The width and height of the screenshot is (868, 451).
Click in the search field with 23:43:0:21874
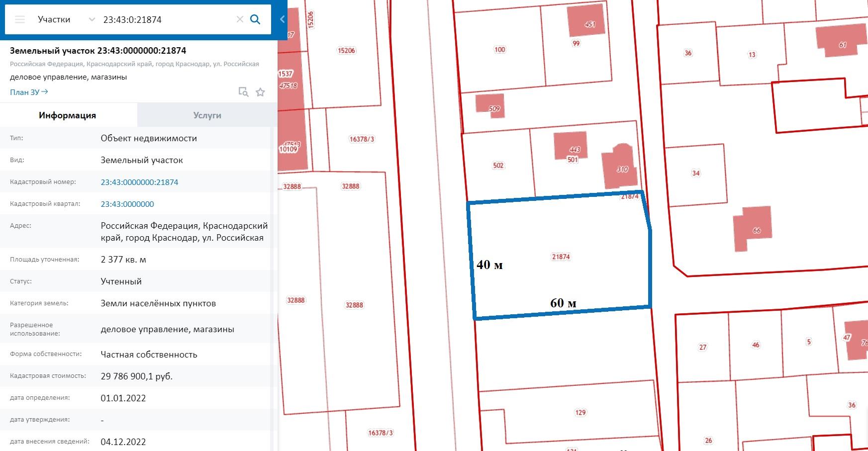[164, 20]
